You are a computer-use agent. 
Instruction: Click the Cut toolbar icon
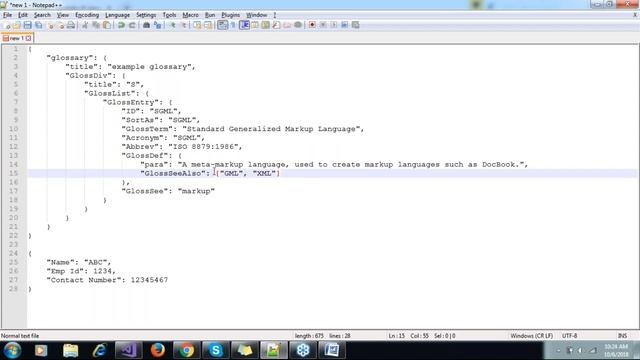point(85,25)
